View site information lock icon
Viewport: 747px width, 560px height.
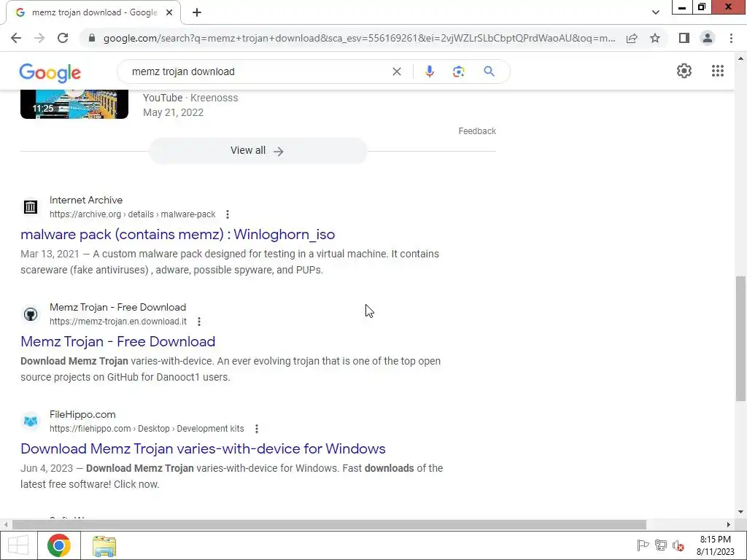pyautogui.click(x=92, y=38)
